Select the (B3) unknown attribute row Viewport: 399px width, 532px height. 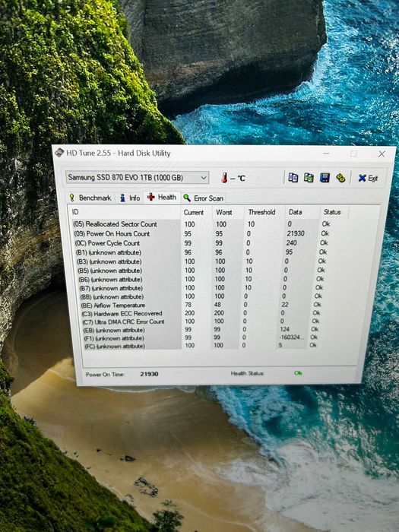tap(202, 261)
